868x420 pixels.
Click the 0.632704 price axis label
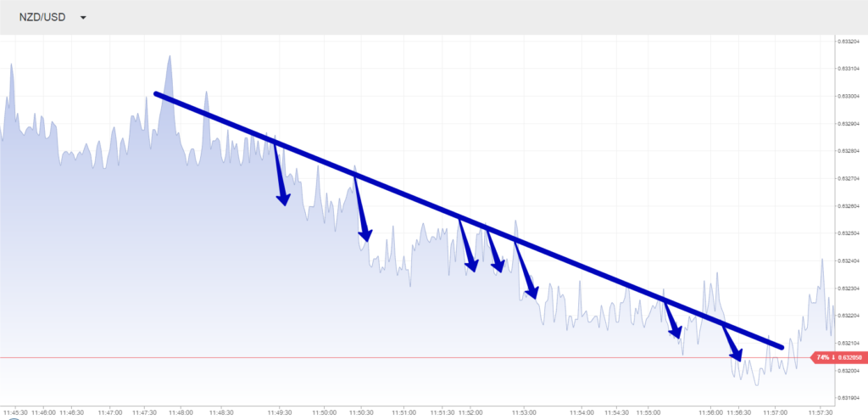point(849,178)
